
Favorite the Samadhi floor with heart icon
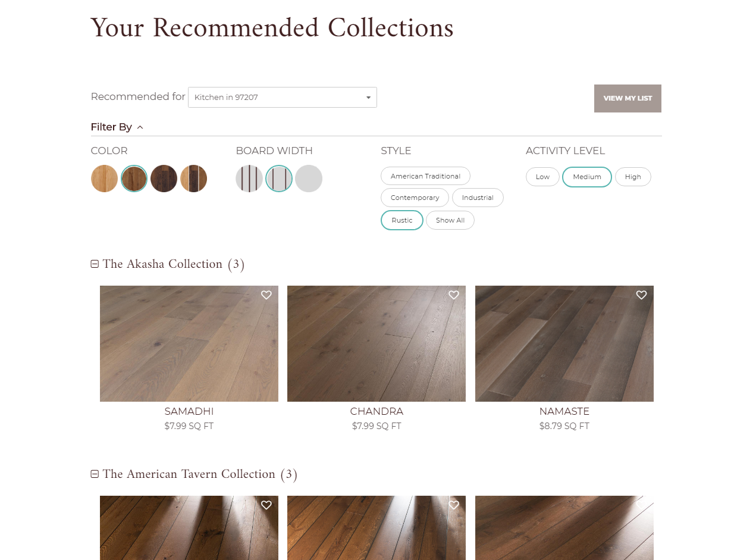[x=266, y=295]
